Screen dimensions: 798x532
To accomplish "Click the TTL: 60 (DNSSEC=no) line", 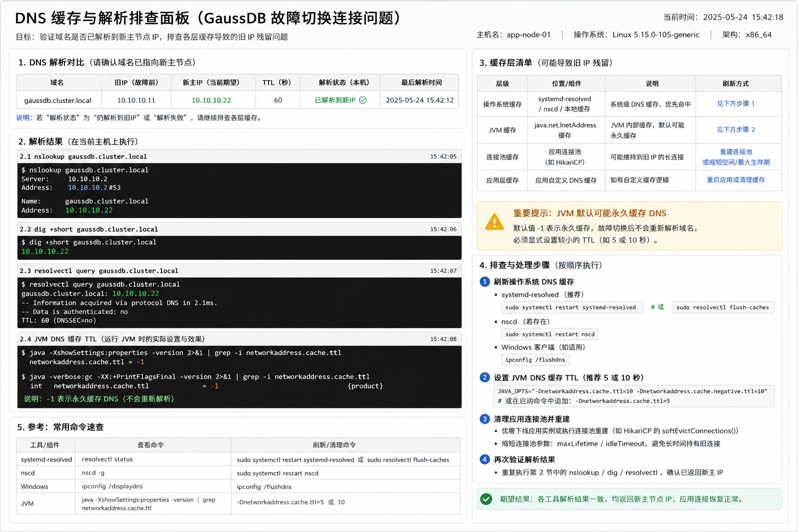I will [x=59, y=321].
